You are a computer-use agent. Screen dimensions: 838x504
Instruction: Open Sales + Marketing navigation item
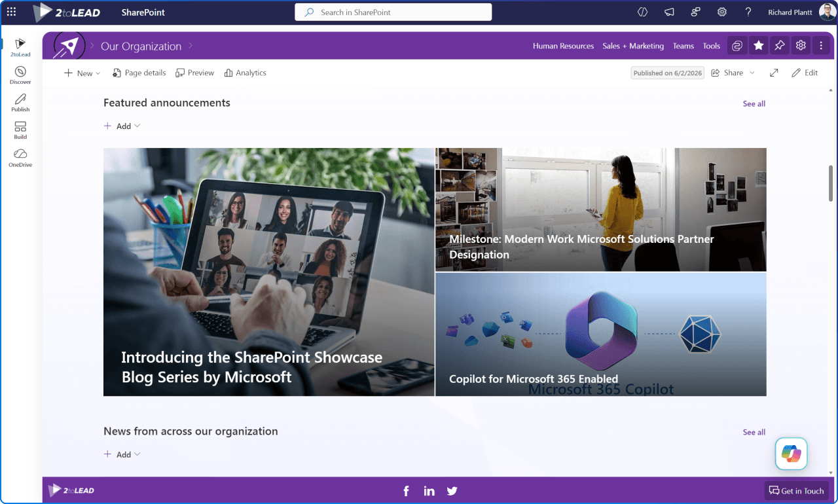coord(633,46)
